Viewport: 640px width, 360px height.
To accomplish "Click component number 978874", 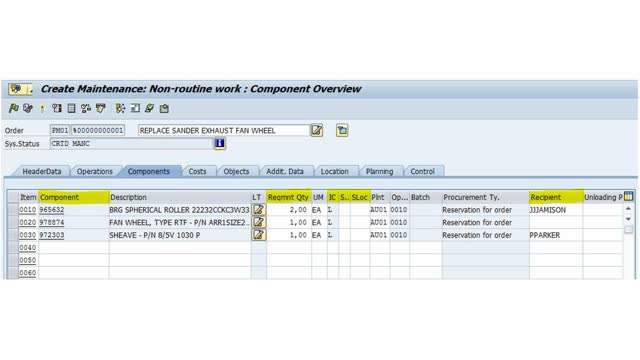I will 51,222.
